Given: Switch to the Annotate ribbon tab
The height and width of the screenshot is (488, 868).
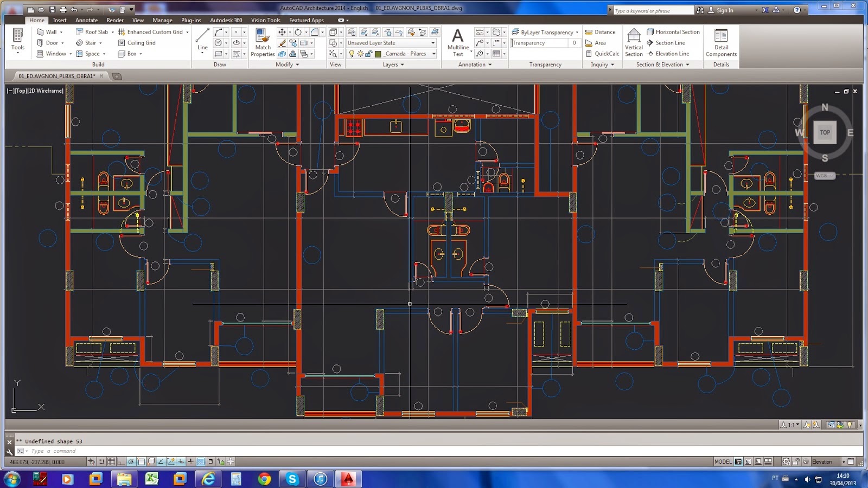Looking at the screenshot, I should pyautogui.click(x=86, y=20).
